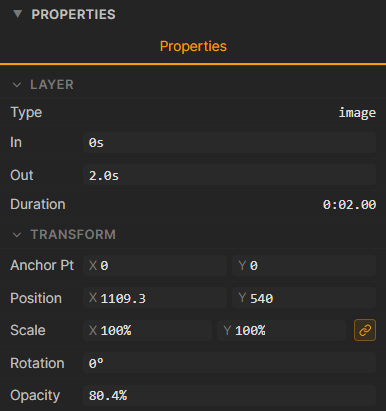Click the Rotation degrees field
Image resolution: width=386 pixels, height=411 pixels.
click(x=229, y=363)
